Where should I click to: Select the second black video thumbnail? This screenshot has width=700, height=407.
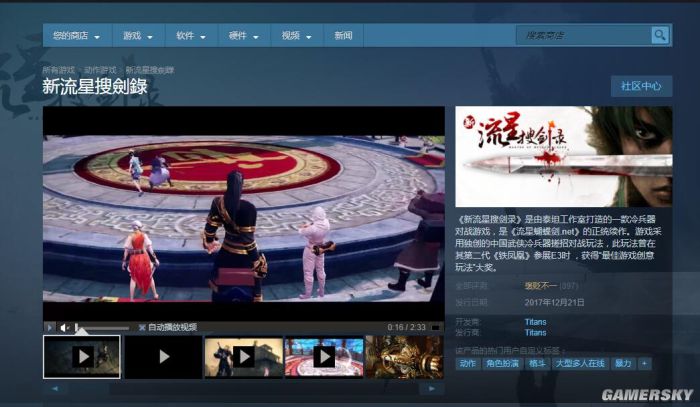coord(163,357)
